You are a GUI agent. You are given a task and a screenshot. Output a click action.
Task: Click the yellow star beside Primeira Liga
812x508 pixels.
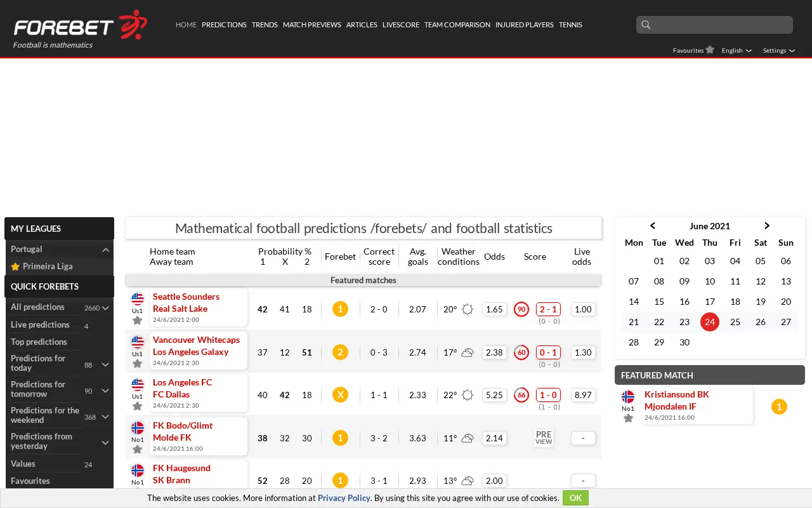pos(15,267)
